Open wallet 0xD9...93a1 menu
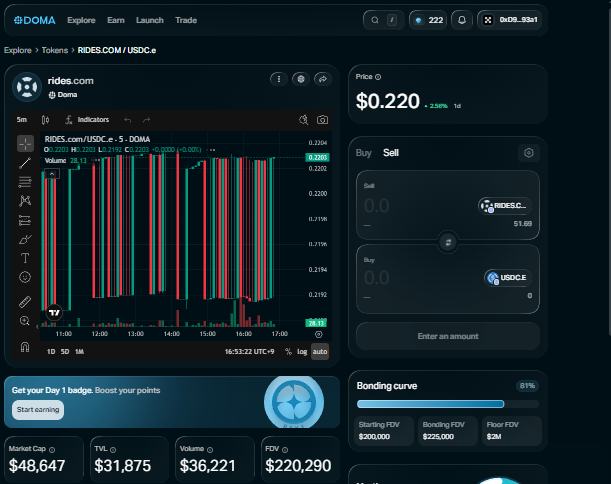This screenshot has width=611, height=484. pyautogui.click(x=510, y=20)
